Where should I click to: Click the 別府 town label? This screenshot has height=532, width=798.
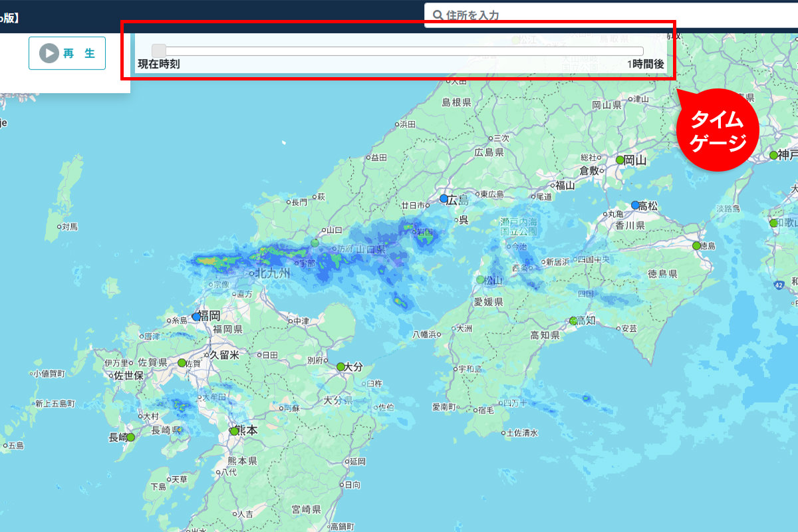[316, 360]
